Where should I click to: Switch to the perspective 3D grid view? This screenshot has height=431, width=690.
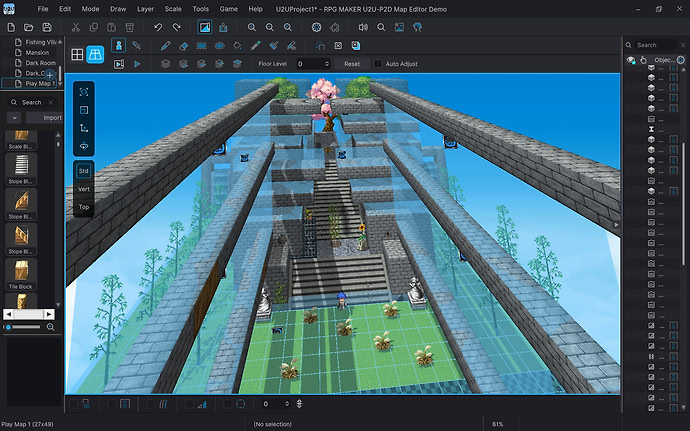pos(95,55)
